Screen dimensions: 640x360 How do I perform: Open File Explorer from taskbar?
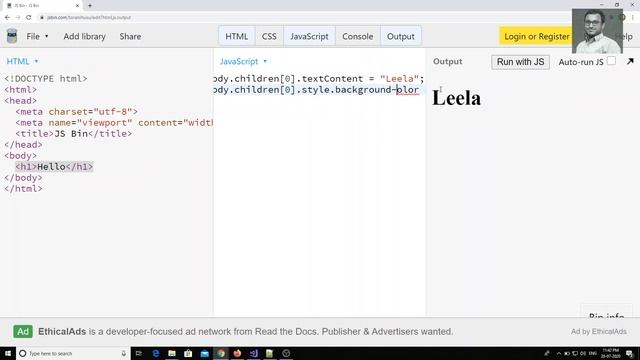[172, 353]
